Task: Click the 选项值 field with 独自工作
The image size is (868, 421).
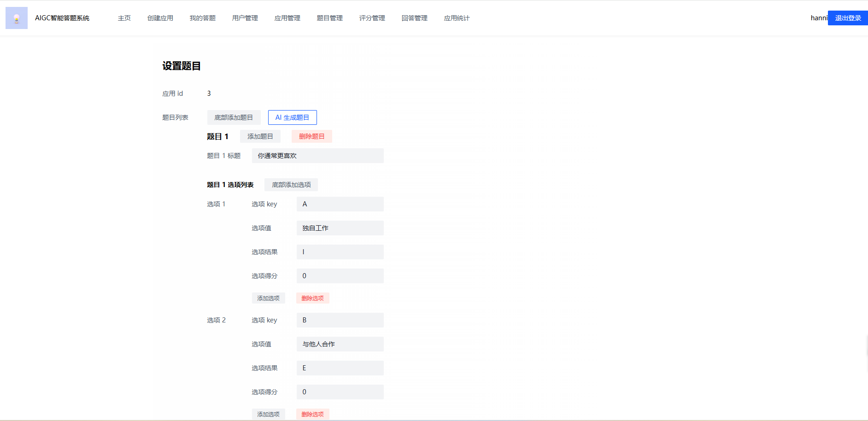Action: click(340, 228)
